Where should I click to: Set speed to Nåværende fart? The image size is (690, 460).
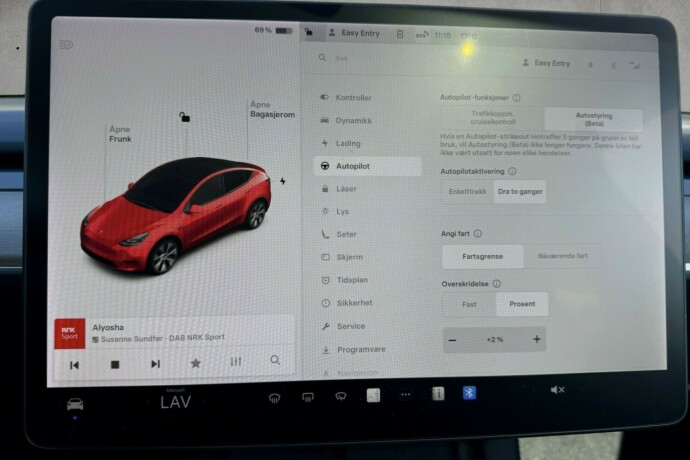563,256
